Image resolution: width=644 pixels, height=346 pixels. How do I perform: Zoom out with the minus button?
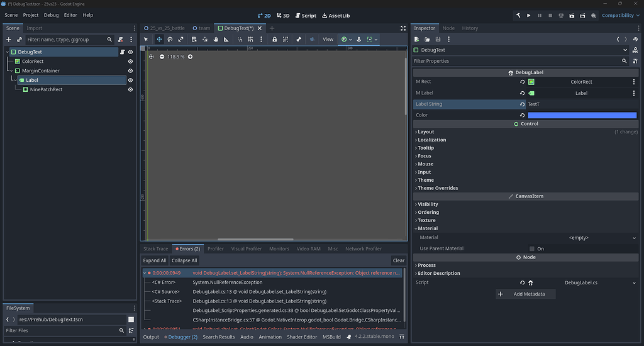point(162,57)
